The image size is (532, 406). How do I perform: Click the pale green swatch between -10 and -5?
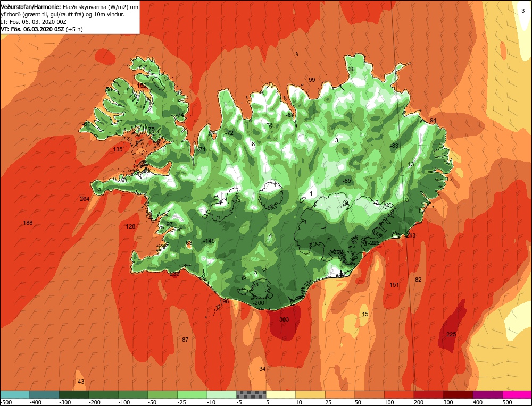[x=221, y=394]
